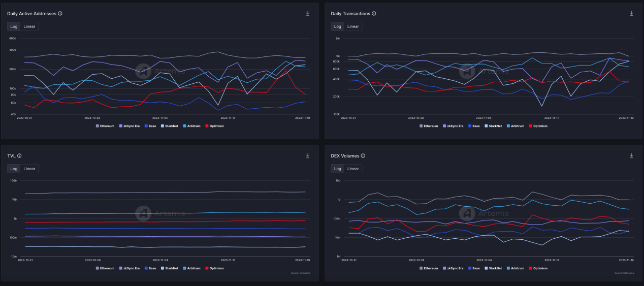Download the DEX Volumes chart
The image size is (644, 286).
click(631, 156)
